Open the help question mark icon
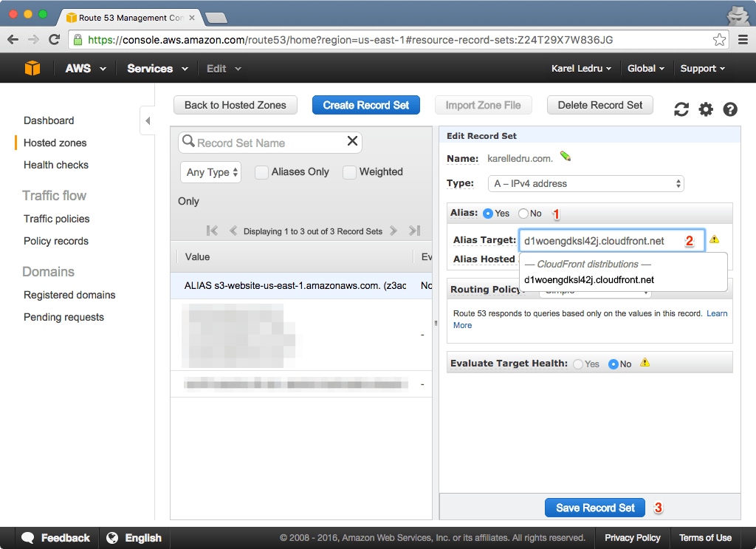Image resolution: width=756 pixels, height=549 pixels. click(730, 109)
